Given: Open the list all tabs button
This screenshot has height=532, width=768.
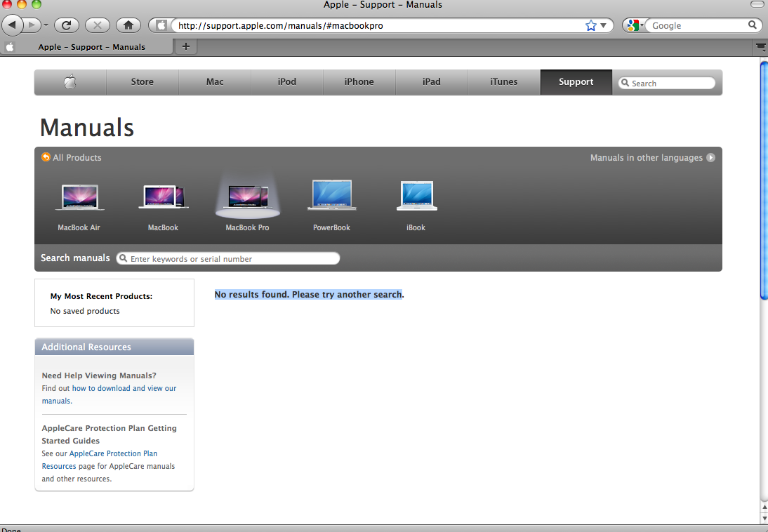Looking at the screenshot, I should pyautogui.click(x=760, y=47).
